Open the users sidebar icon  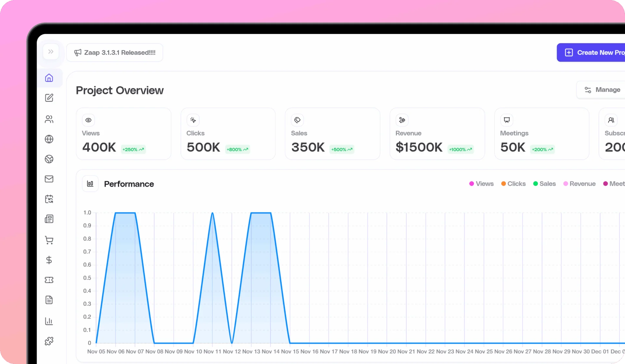coord(49,119)
